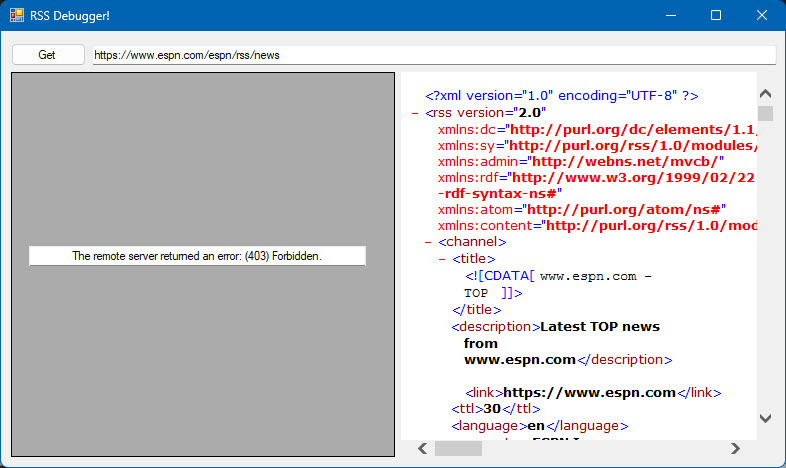Click the vertical scrollbar up arrow

coord(765,94)
